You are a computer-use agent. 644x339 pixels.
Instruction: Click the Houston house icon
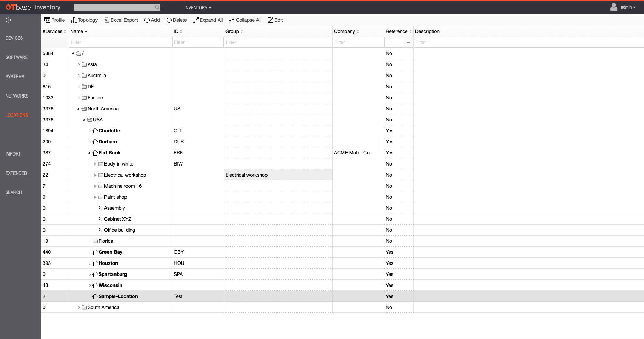pyautogui.click(x=95, y=263)
